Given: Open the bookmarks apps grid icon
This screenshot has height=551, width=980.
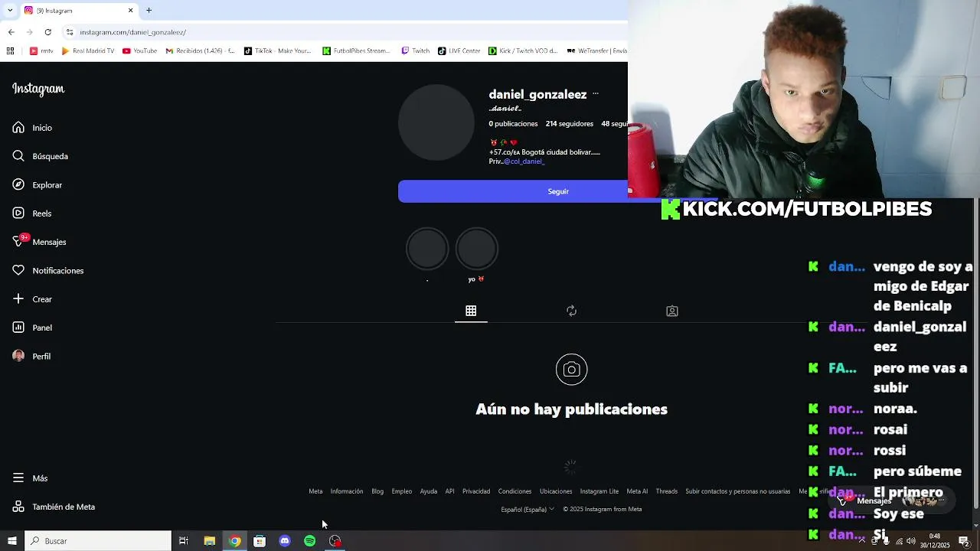Looking at the screenshot, I should coord(10,51).
